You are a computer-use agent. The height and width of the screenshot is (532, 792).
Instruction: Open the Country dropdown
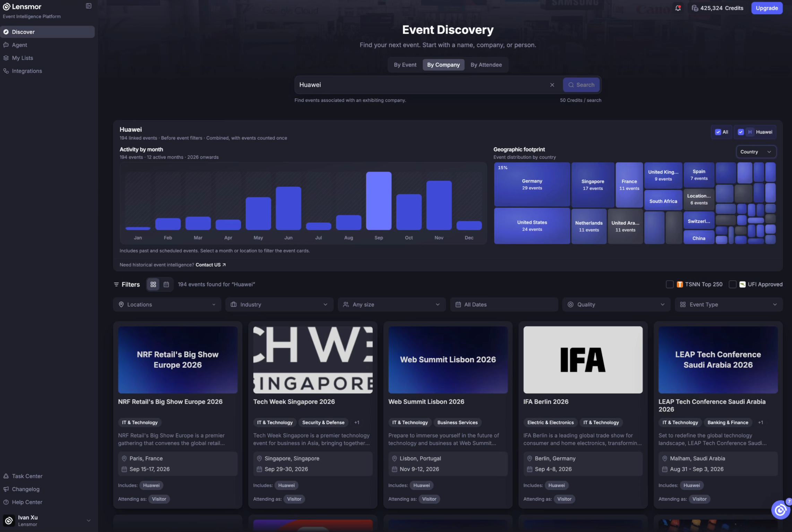point(756,152)
